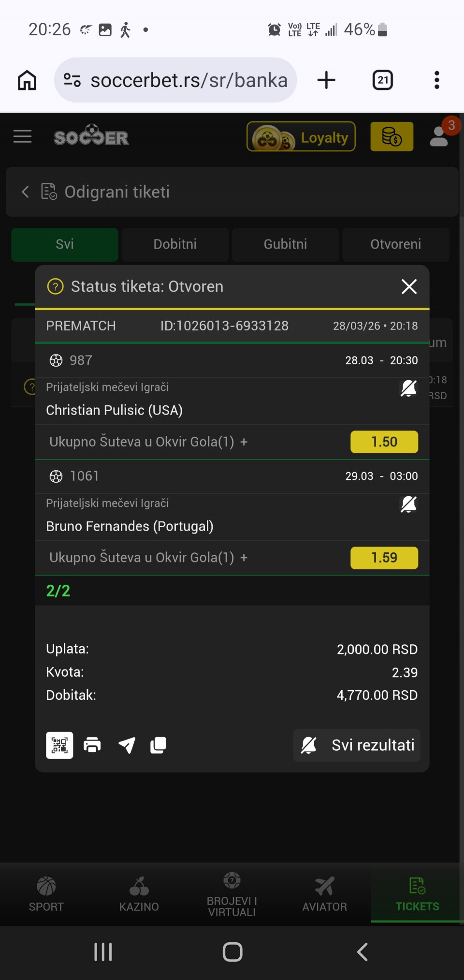Switch to the Dobitni tab

pyautogui.click(x=175, y=244)
